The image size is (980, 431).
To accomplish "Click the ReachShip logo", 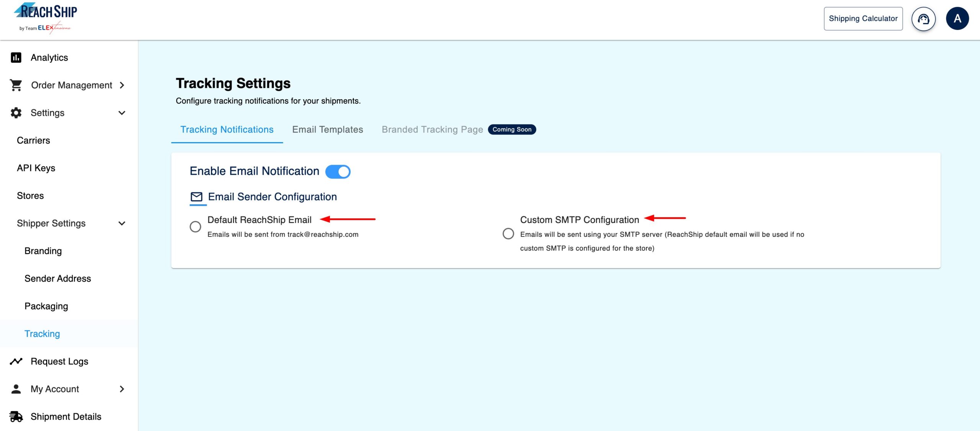I will point(45,18).
